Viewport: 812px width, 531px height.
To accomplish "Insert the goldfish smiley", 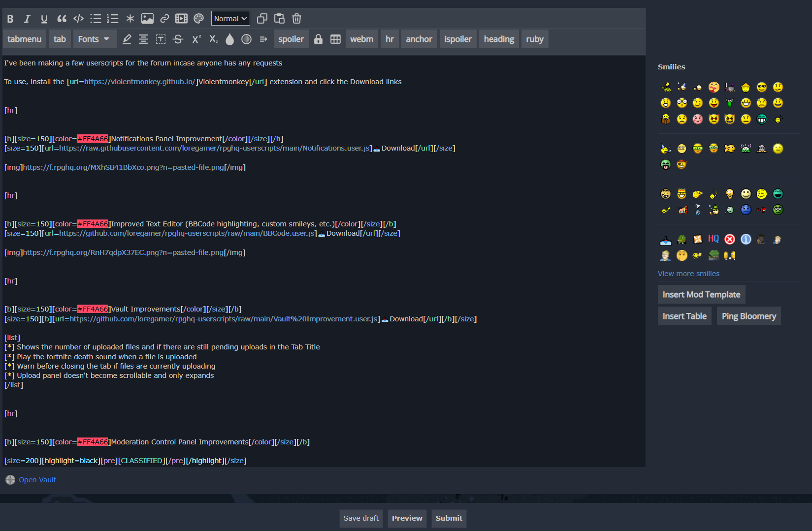I will (x=730, y=149).
